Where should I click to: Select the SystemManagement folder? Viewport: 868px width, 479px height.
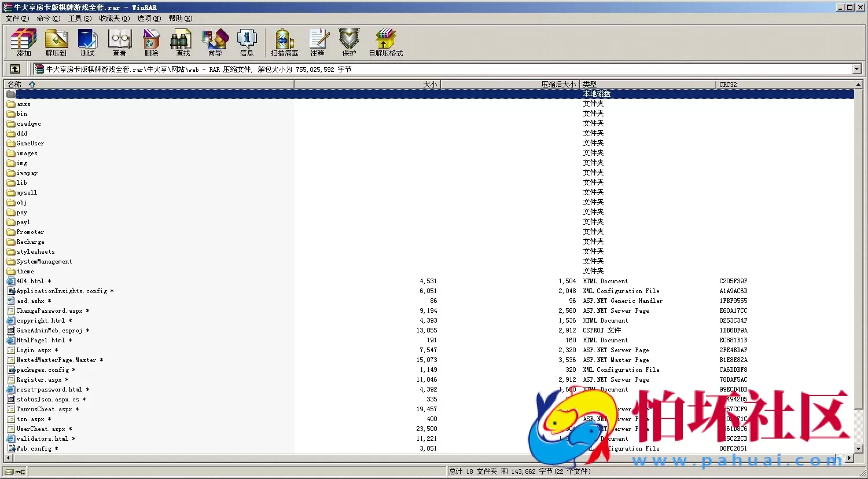[x=44, y=262]
